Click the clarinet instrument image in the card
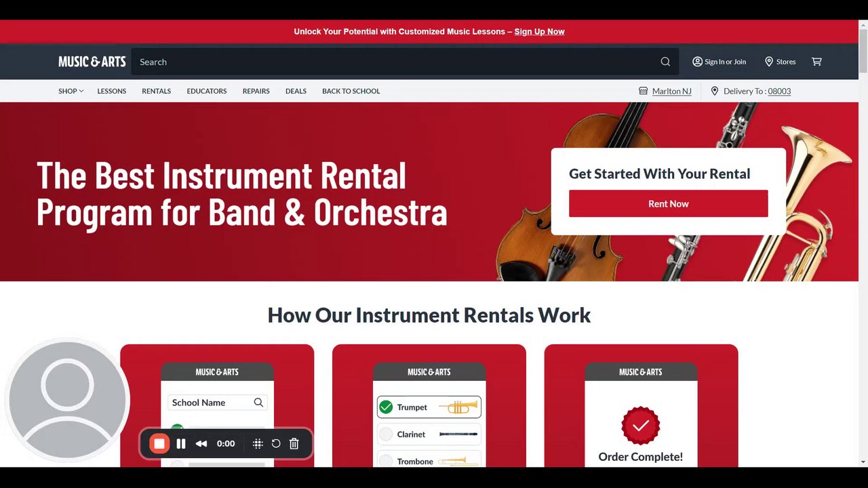 pos(458,434)
